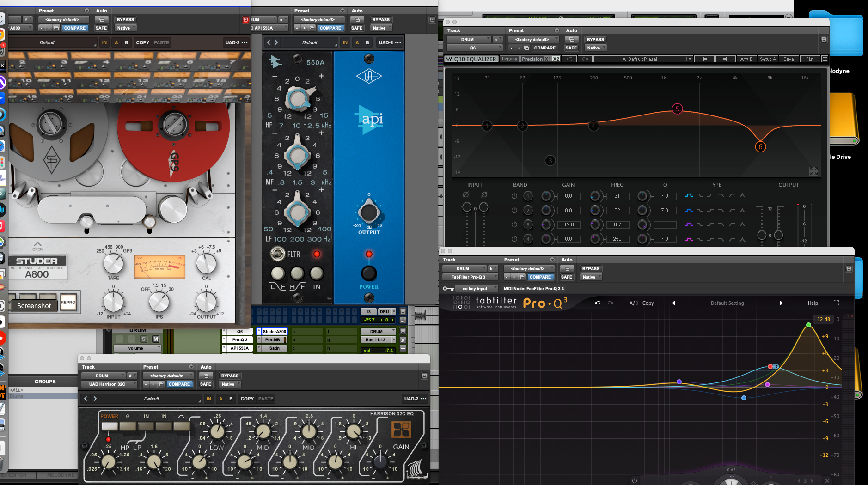Screen dimensions: 868x485
Task: Click the Q10 band 3 gain value field
Action: (568, 224)
